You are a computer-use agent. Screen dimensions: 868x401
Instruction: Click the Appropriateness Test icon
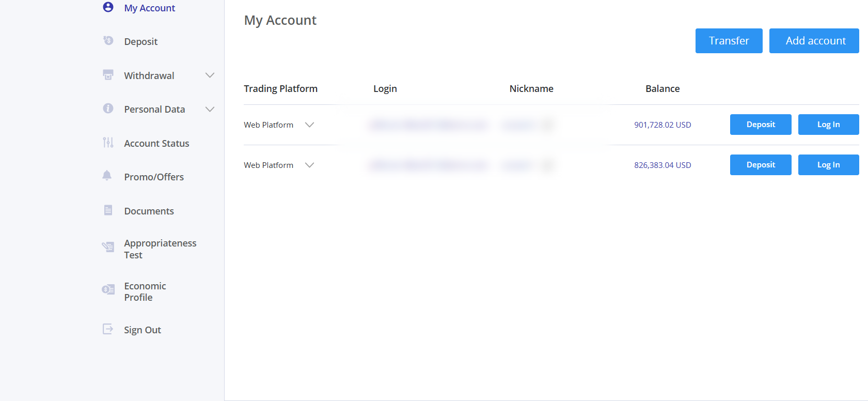point(108,247)
